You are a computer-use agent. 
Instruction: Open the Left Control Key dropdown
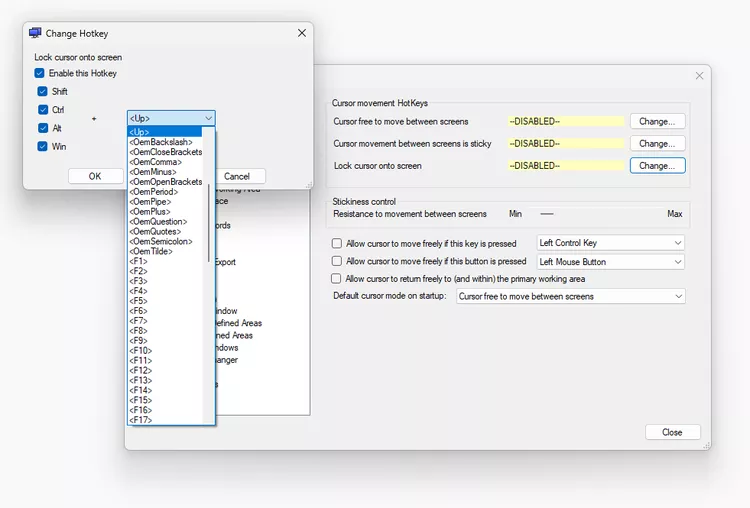tap(611, 243)
